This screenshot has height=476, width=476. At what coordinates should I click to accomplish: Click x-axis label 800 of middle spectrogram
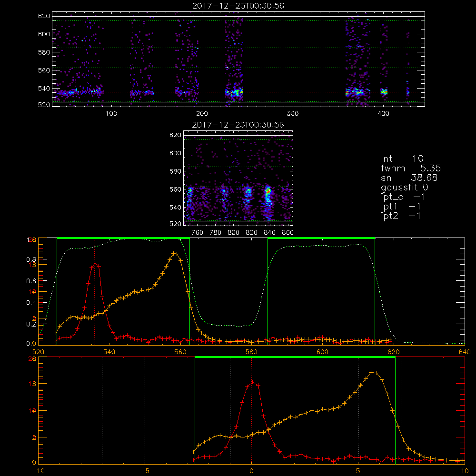tap(234, 233)
